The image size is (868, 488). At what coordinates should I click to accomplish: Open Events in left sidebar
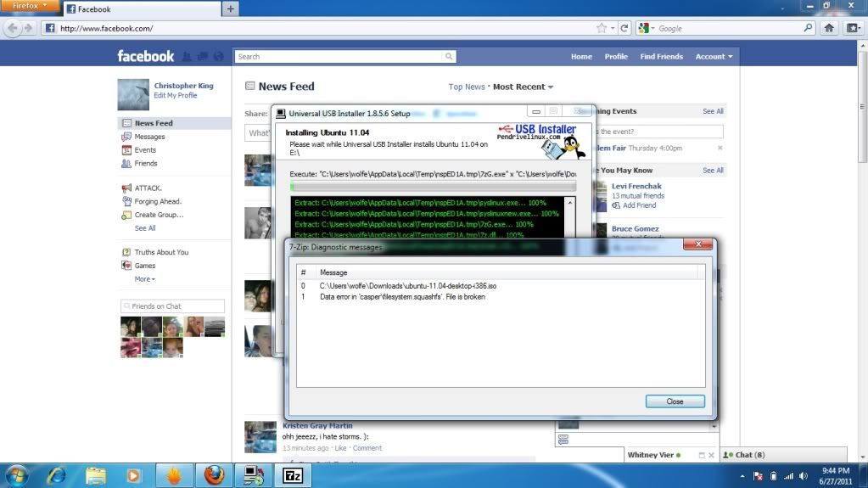pyautogui.click(x=145, y=150)
